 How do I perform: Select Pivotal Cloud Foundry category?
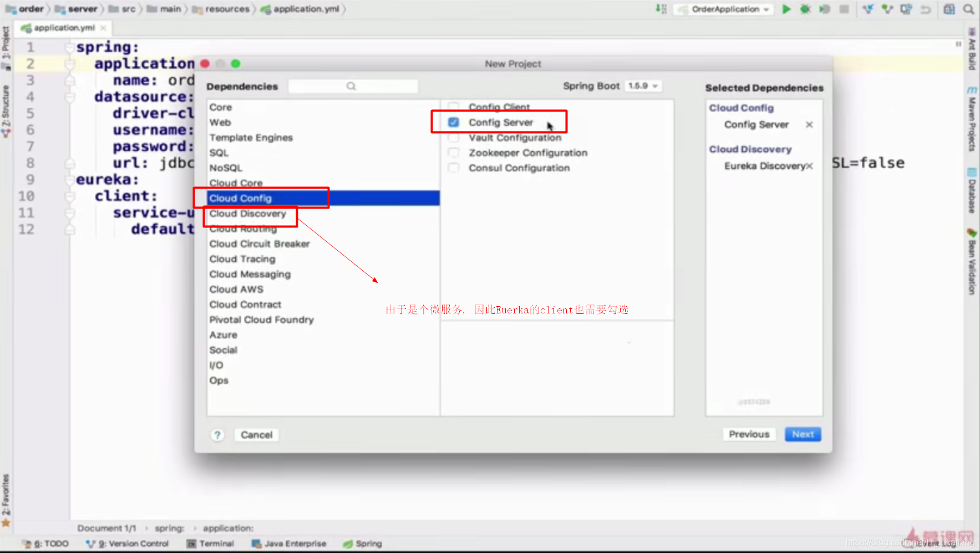pos(323,319)
